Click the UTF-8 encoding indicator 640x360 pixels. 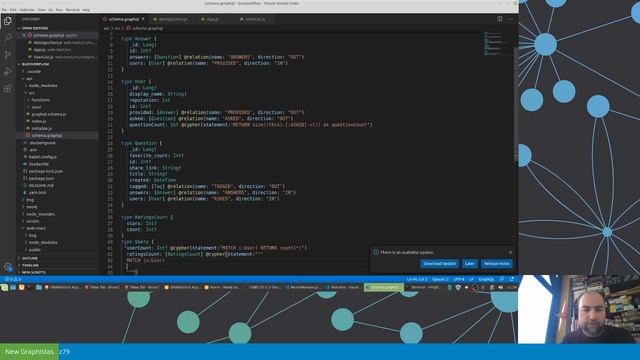click(x=459, y=280)
